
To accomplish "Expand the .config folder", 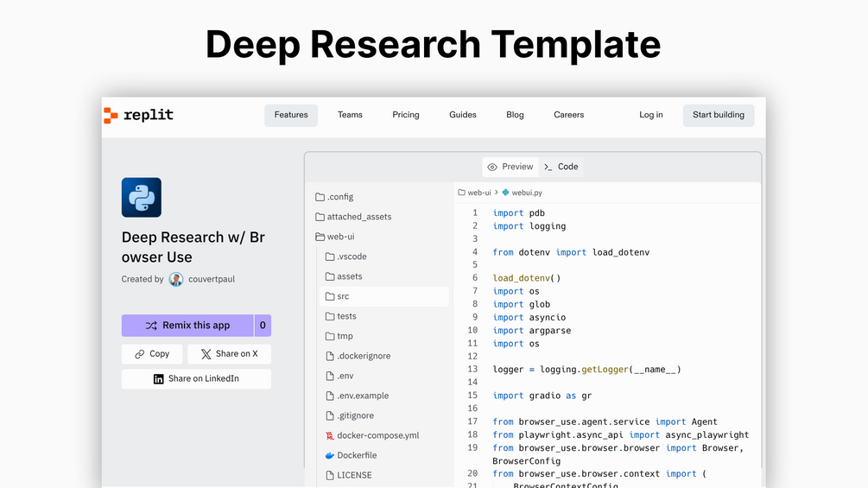I will (x=340, y=197).
